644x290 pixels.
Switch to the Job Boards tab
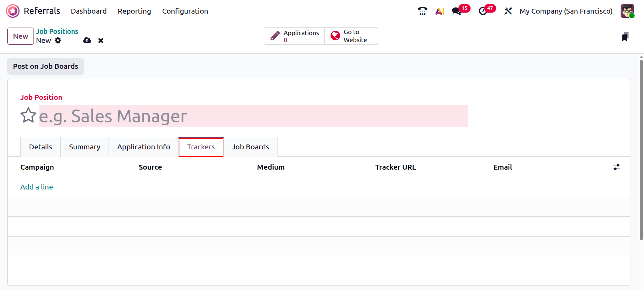click(251, 147)
